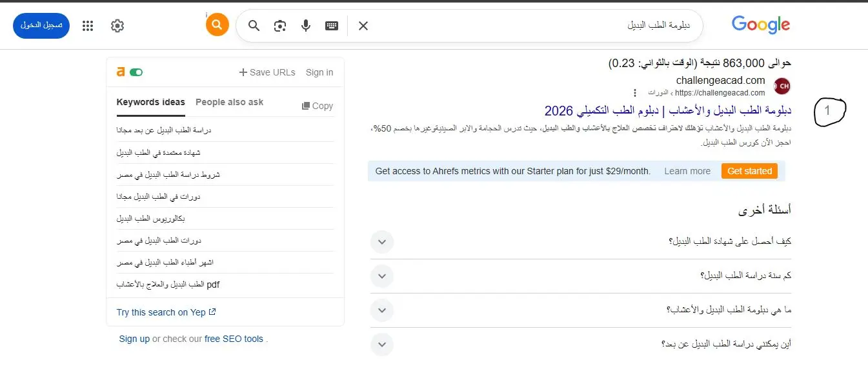868x380 pixels.
Task: Click inside the Google search input field
Action: point(529,26)
